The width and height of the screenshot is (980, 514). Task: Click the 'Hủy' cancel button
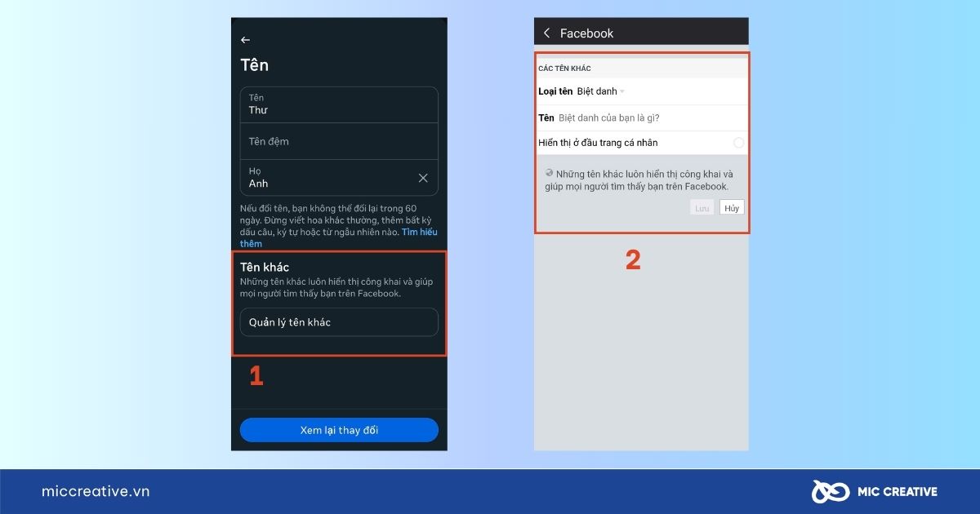tap(732, 208)
